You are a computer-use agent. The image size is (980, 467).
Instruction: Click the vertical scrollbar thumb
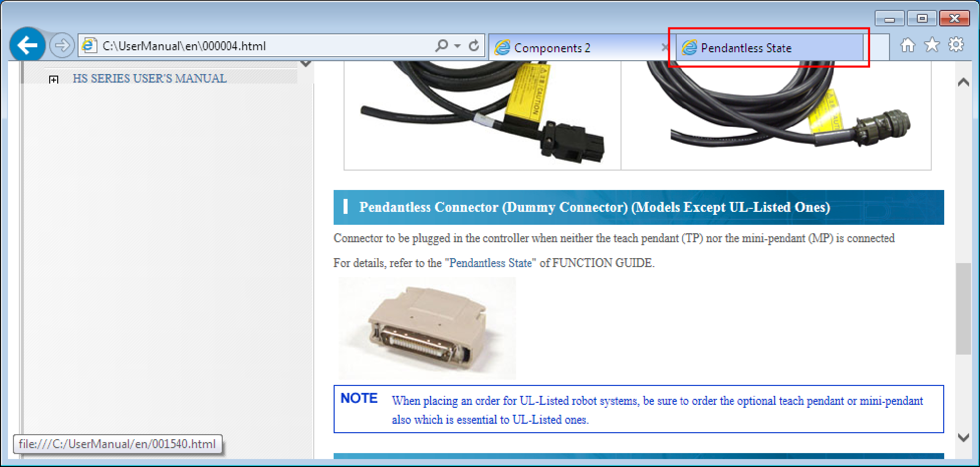tap(963, 308)
